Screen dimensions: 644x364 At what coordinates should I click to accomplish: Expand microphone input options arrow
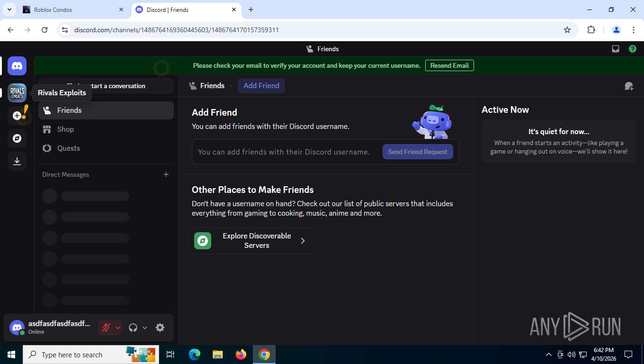pyautogui.click(x=118, y=328)
